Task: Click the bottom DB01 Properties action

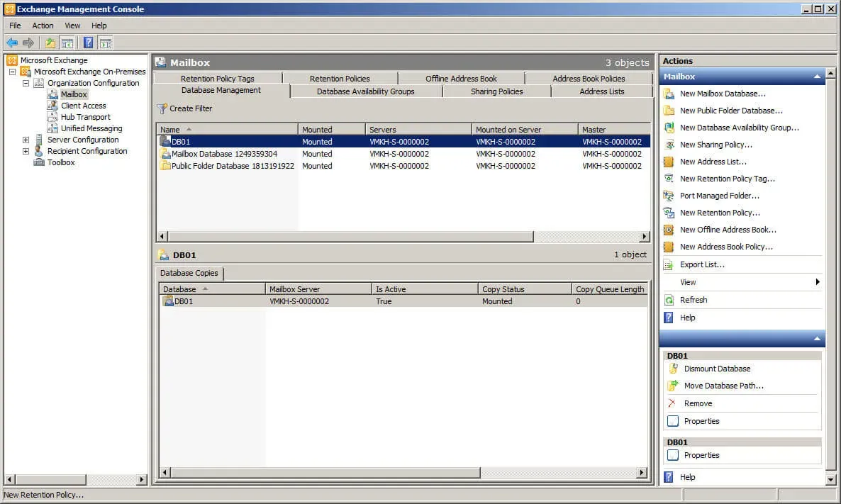Action: (x=701, y=455)
